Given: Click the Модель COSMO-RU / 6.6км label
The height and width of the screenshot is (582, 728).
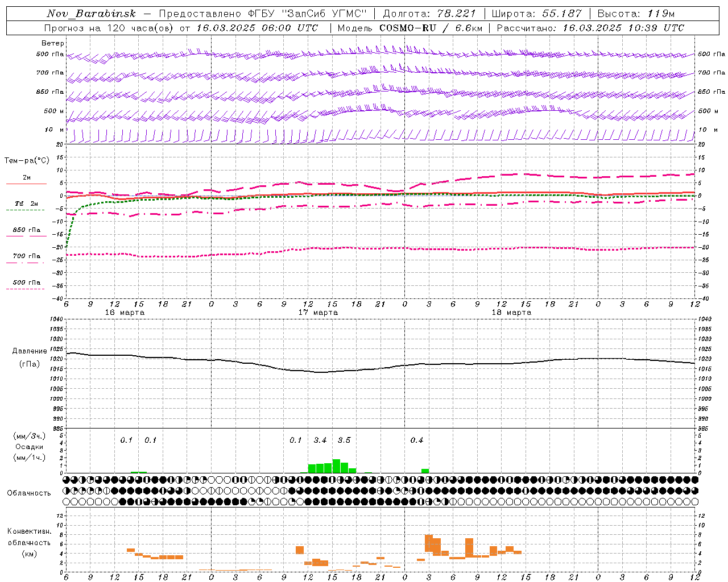Looking at the screenshot, I should point(410,28).
